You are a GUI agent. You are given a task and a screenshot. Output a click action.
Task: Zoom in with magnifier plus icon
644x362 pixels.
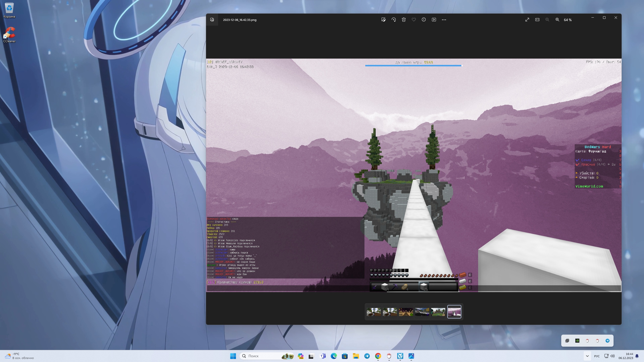click(557, 20)
